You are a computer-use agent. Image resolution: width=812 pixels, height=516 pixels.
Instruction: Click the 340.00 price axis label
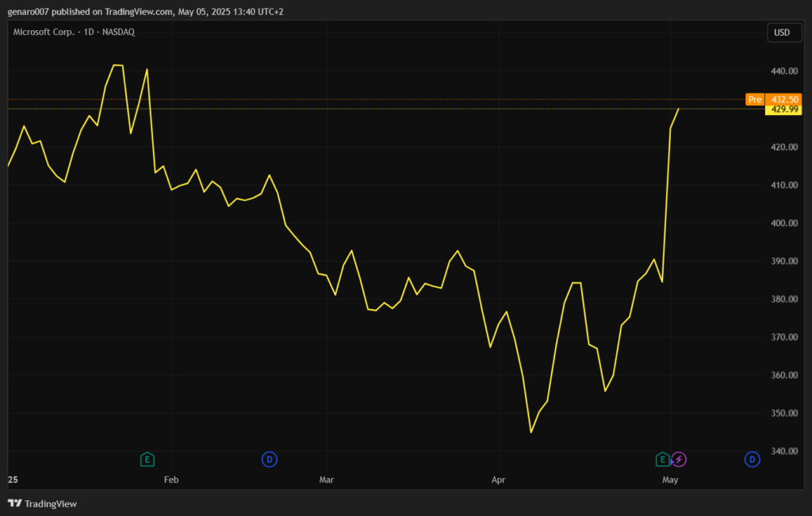[x=784, y=452]
